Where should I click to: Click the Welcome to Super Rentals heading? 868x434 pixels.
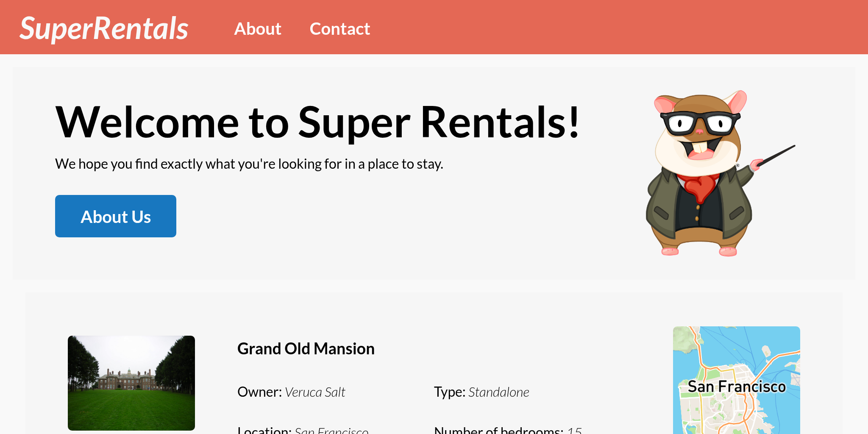(317, 122)
